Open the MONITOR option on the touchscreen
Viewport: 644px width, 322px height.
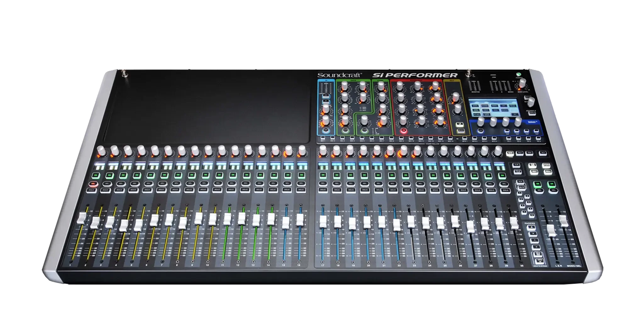click(505, 110)
